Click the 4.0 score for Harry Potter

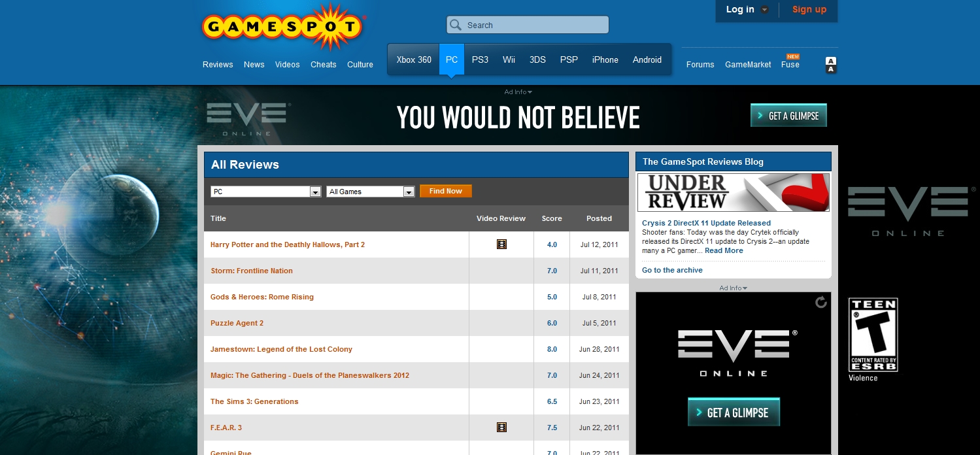(552, 244)
